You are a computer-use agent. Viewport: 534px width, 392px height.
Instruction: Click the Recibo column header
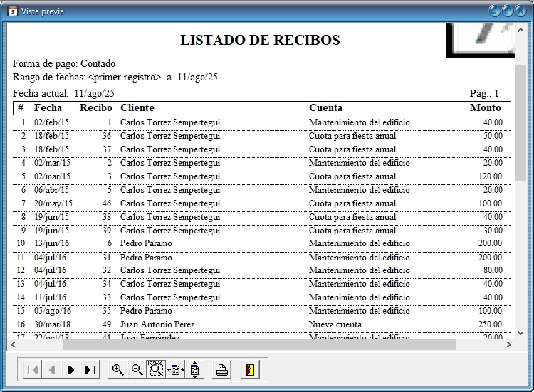(96, 107)
